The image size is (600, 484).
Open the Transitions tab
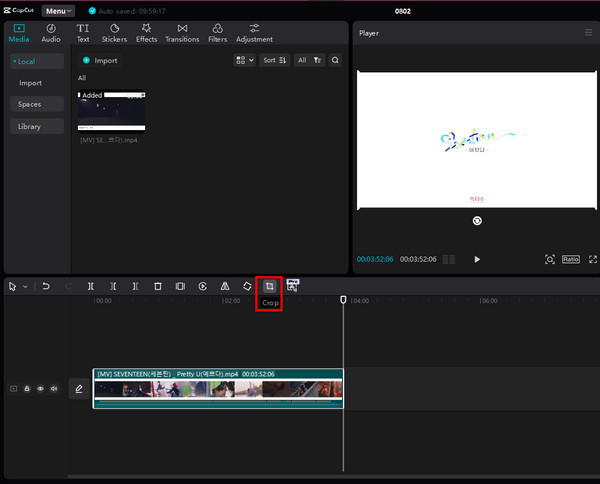(182, 33)
